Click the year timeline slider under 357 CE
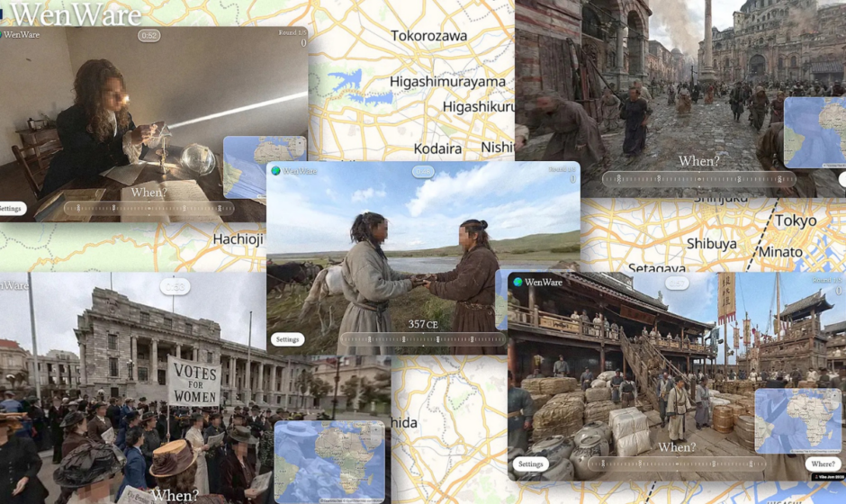 [x=422, y=339]
